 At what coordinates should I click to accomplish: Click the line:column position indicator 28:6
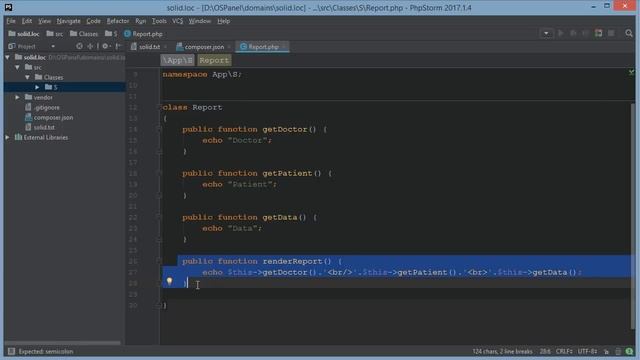(x=544, y=351)
